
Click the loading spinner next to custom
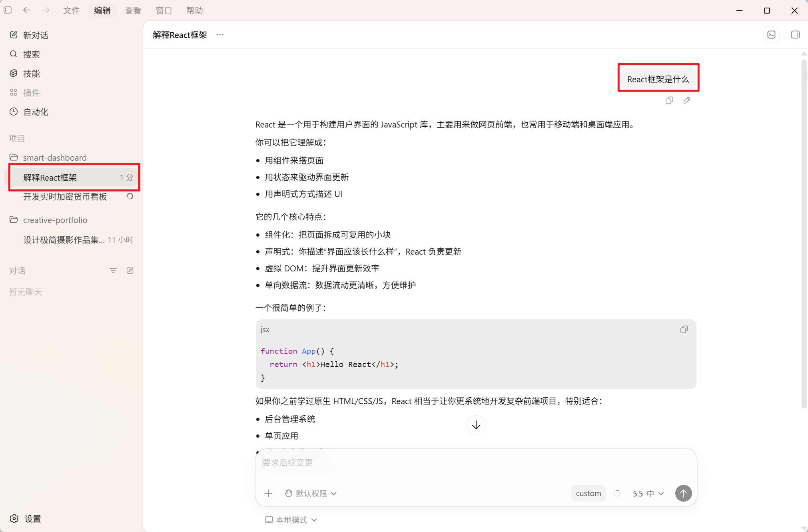pyautogui.click(x=617, y=493)
